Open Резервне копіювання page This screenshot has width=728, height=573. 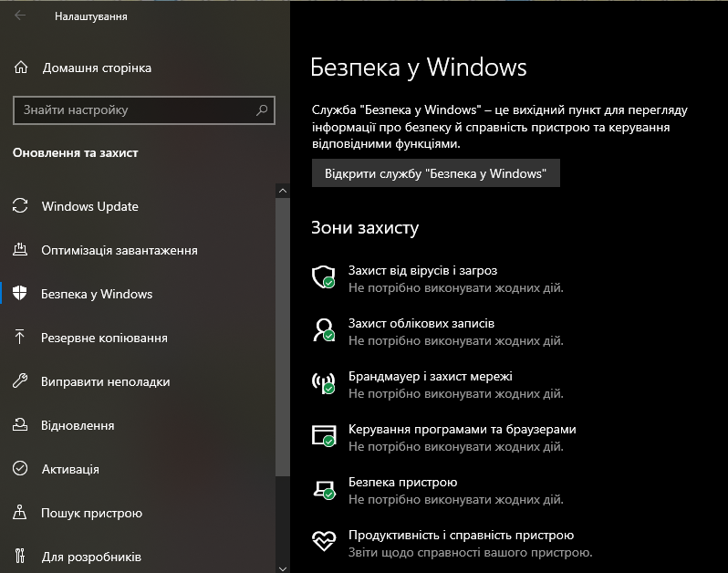pos(104,338)
